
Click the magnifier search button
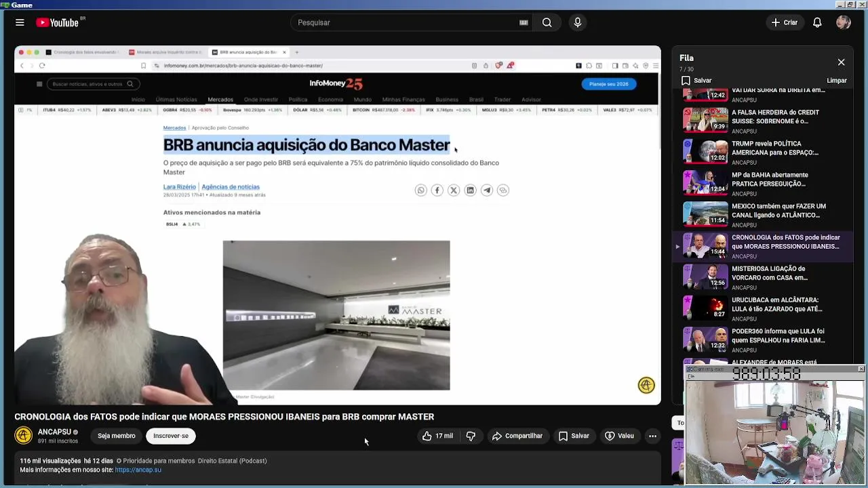(547, 22)
